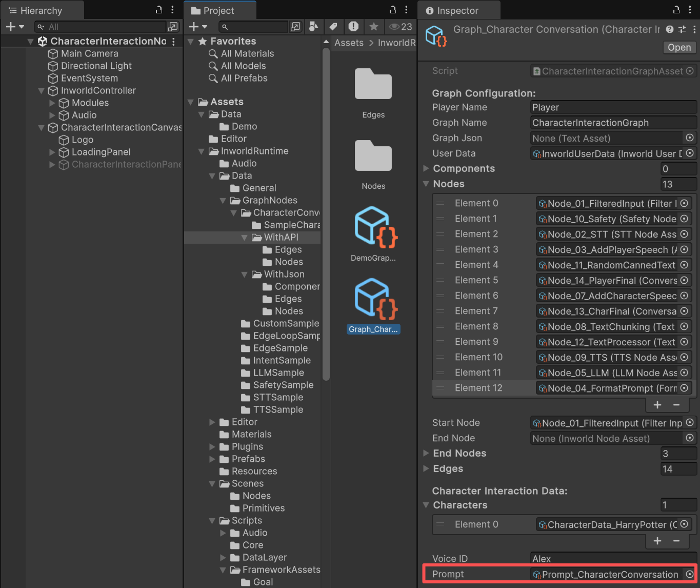Add element to Nodes list
700x588 pixels.
pyautogui.click(x=657, y=405)
